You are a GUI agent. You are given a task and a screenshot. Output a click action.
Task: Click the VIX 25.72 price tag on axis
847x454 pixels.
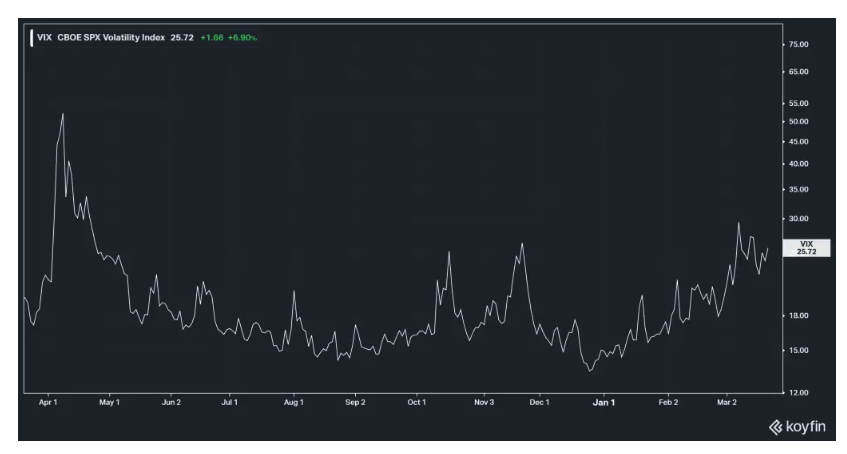(x=806, y=248)
